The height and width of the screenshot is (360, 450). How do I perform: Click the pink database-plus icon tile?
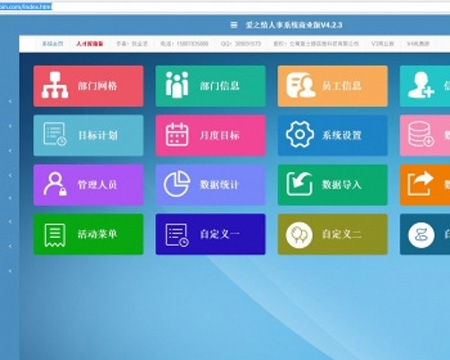coord(425,135)
